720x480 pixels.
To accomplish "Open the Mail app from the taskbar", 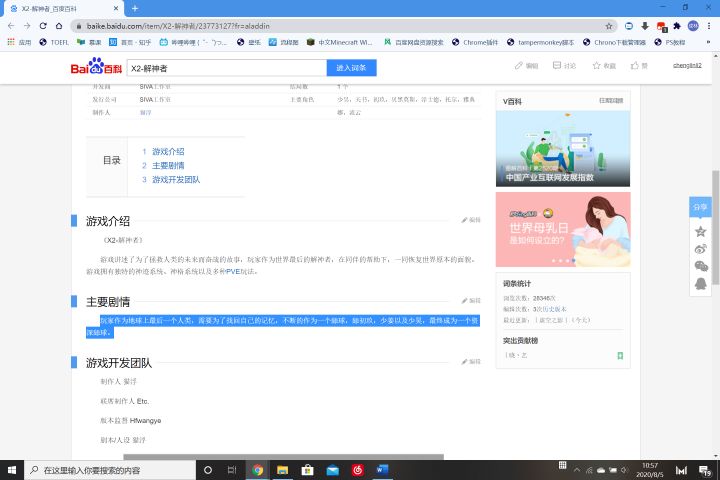I will point(332,470).
